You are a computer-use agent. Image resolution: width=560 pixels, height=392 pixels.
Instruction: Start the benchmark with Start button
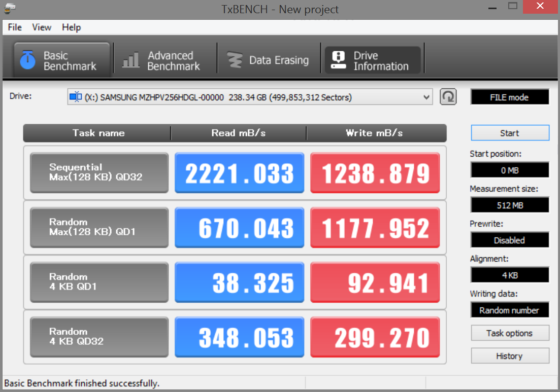[510, 133]
